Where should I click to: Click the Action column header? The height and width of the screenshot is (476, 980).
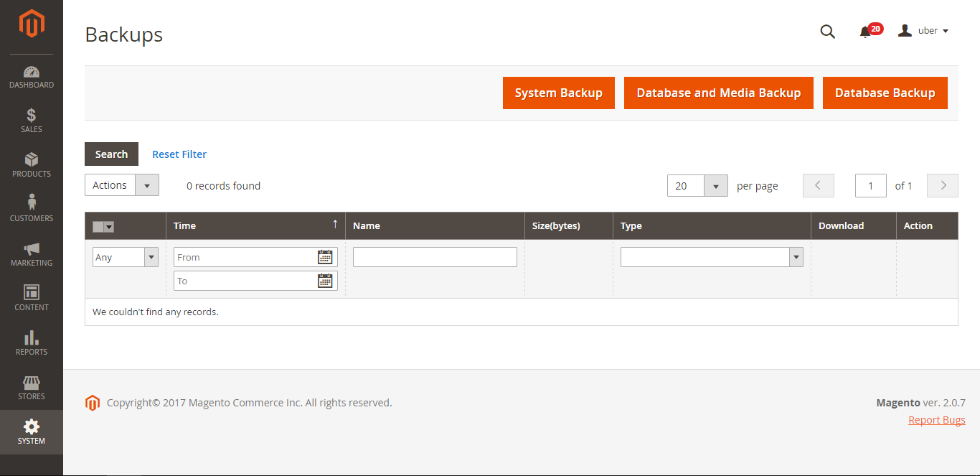click(927, 225)
